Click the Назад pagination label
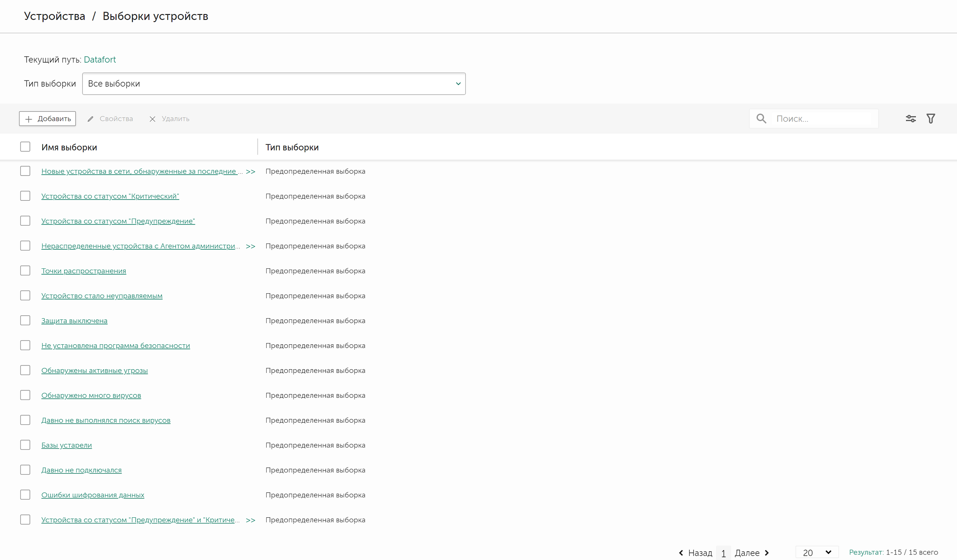 click(700, 553)
